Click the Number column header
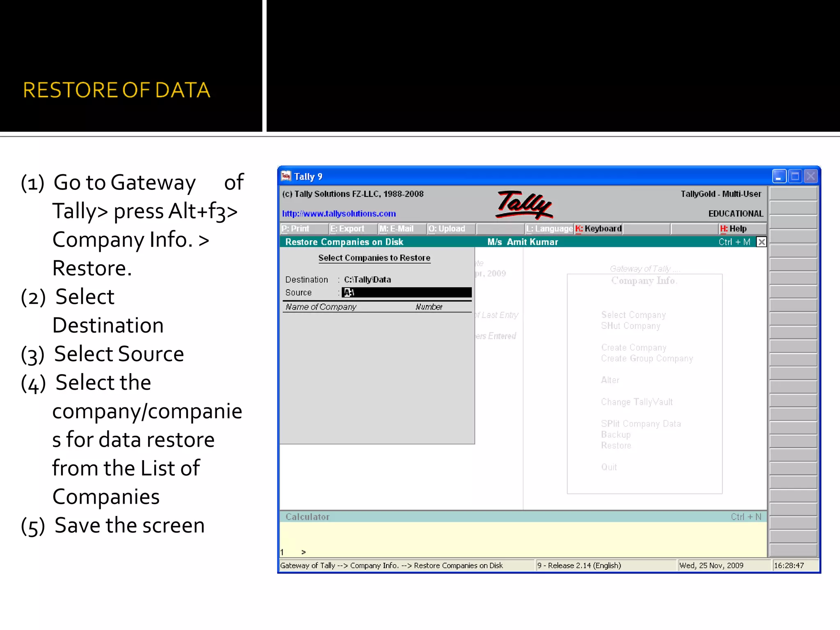The image size is (840, 630). click(429, 307)
